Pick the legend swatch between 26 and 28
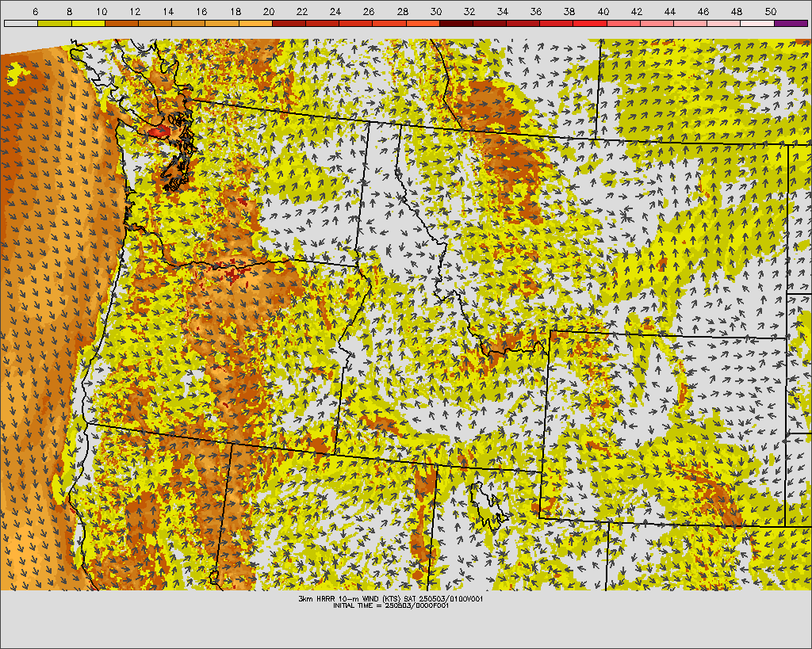 pyautogui.click(x=389, y=23)
